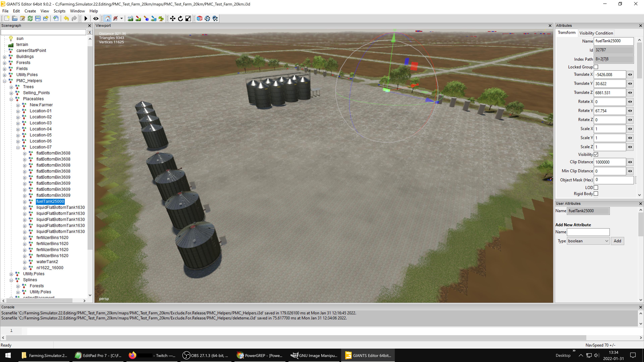Activate terrain sculpt mode icon

(x=130, y=18)
